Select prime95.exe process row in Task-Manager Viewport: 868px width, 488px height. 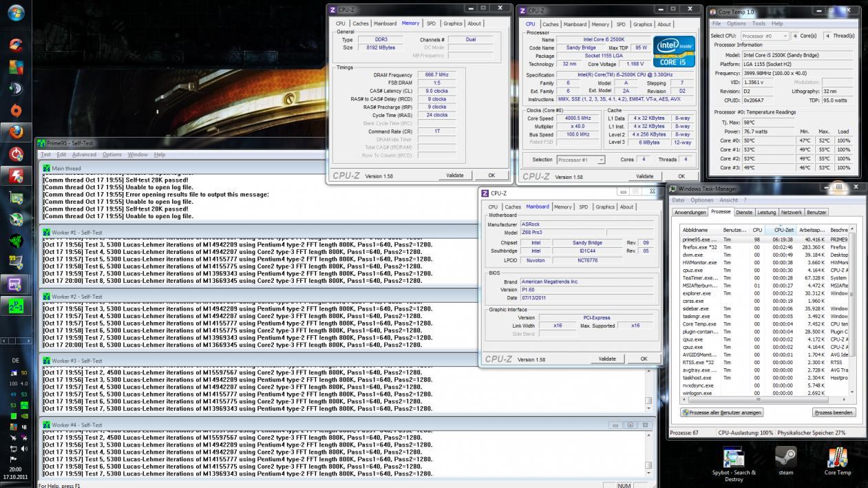coord(764,239)
